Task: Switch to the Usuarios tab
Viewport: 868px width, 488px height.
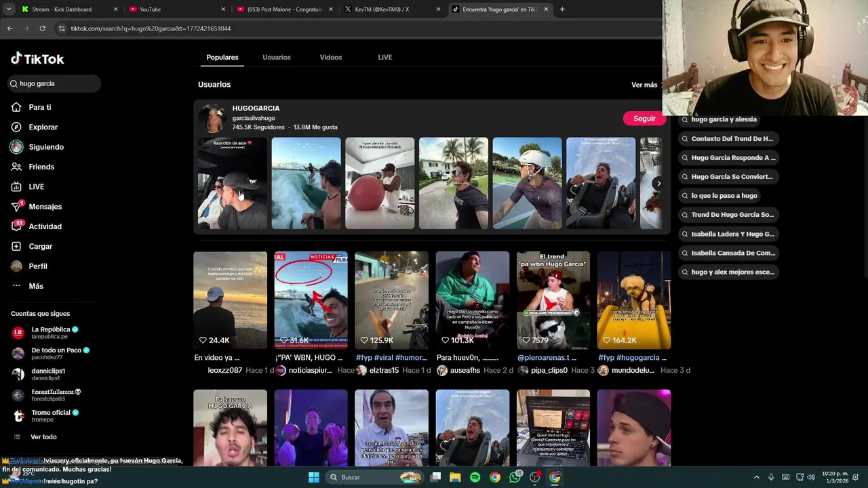Action: (277, 58)
